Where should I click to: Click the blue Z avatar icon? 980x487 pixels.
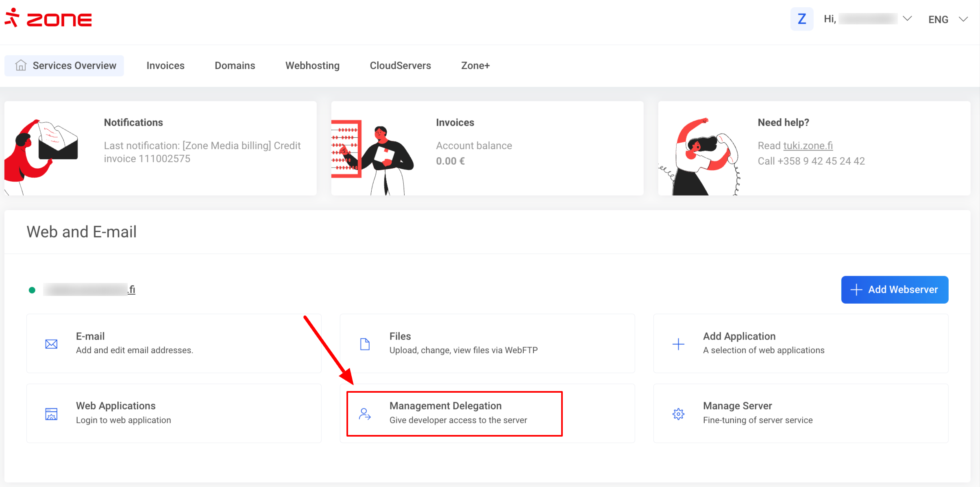801,19
